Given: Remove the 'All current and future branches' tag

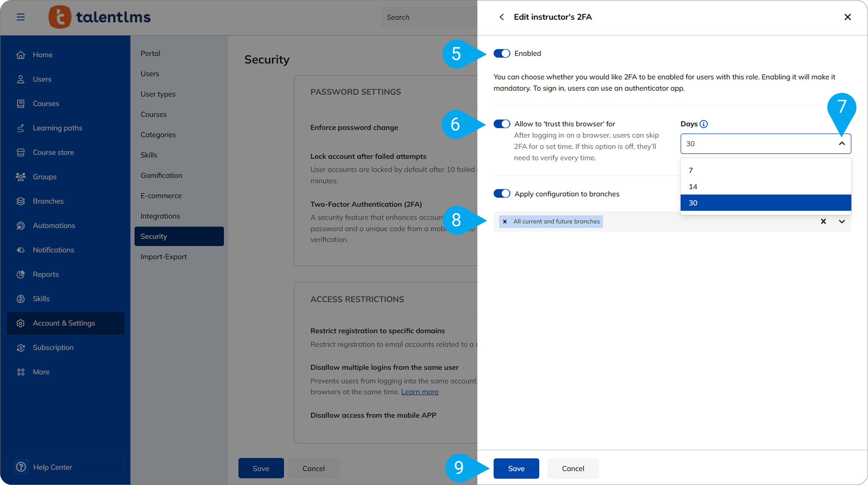Looking at the screenshot, I should (x=505, y=222).
